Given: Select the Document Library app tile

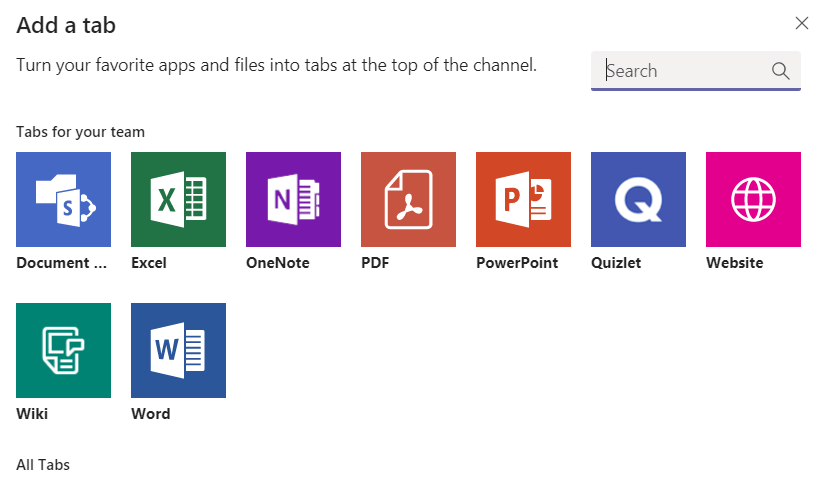Looking at the screenshot, I should 63,199.
